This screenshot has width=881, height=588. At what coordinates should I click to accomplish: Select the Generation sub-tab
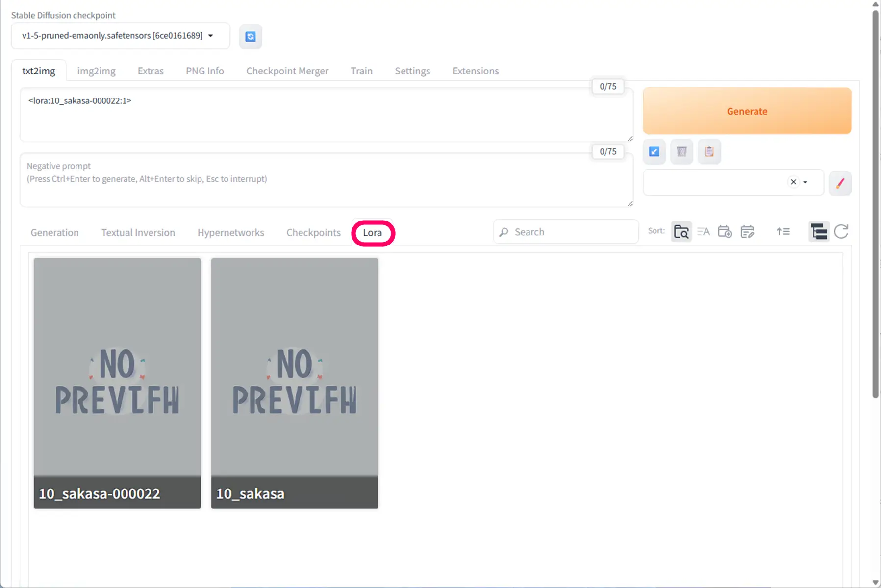click(x=54, y=233)
